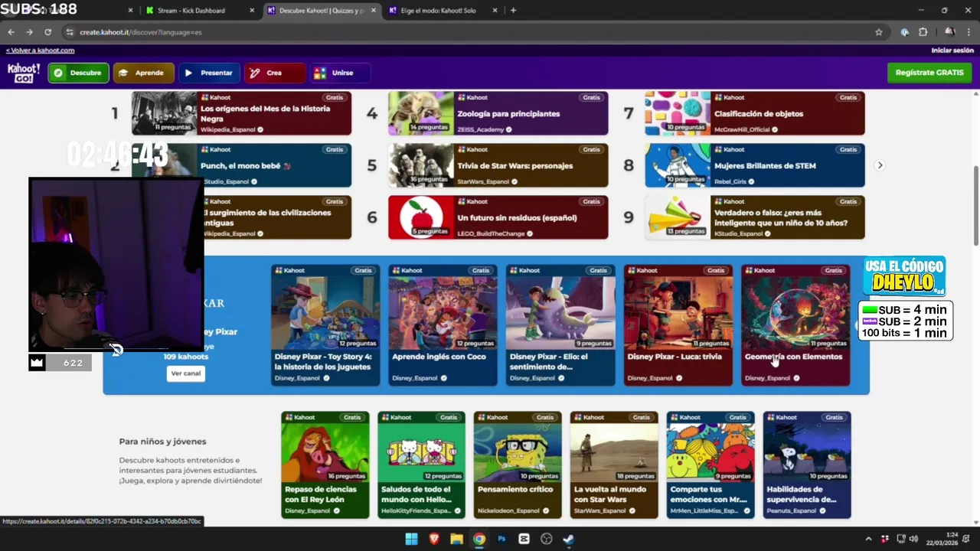Click the Star Wars stormtrooper thumbnail
The height and width of the screenshot is (551, 980).
point(421,165)
